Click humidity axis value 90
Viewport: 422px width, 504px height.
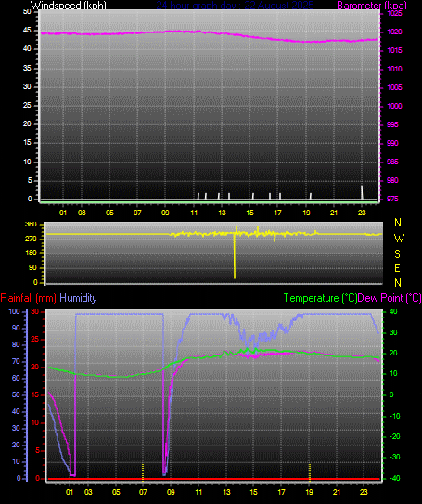pyautogui.click(x=16, y=329)
